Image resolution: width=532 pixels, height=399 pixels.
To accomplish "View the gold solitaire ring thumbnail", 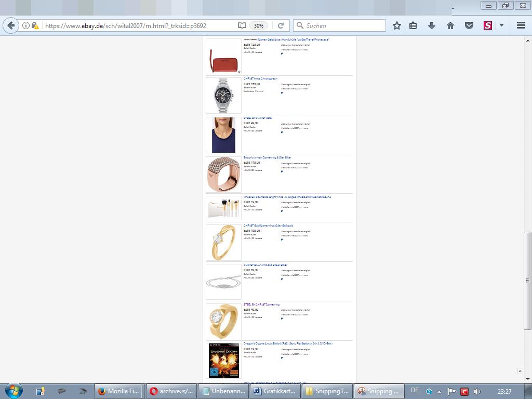I will (223, 242).
